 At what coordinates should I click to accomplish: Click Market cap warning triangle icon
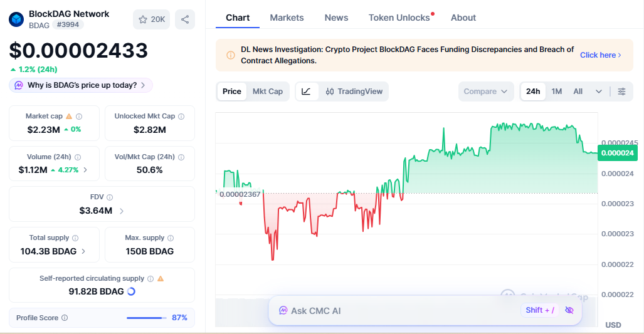pos(69,116)
